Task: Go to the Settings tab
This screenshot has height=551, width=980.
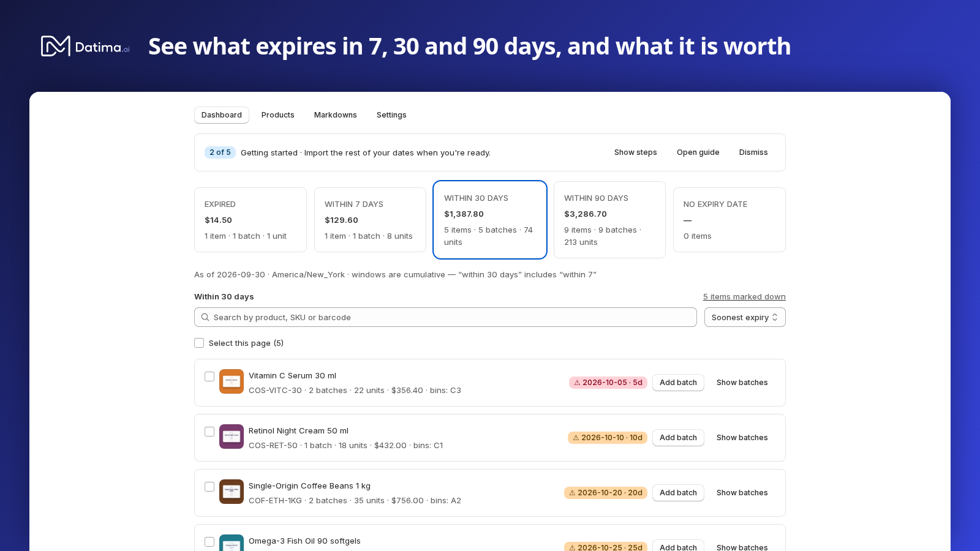Action: click(391, 115)
